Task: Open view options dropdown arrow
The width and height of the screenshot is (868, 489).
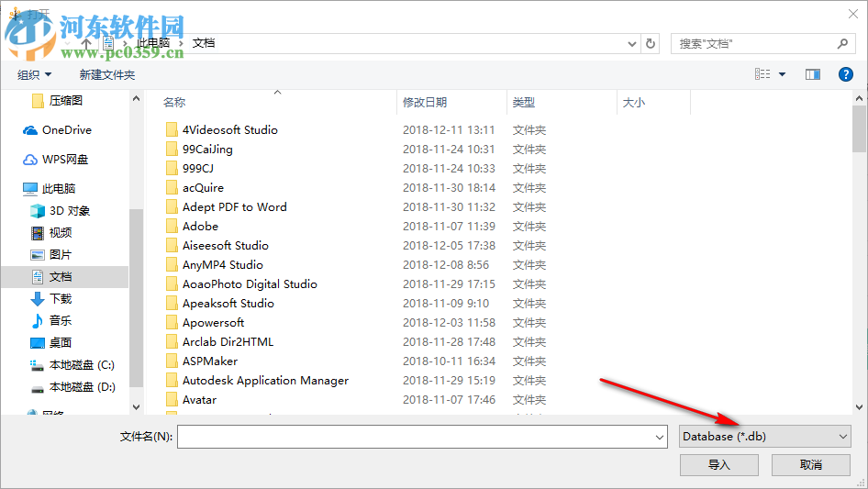Action: click(x=782, y=74)
